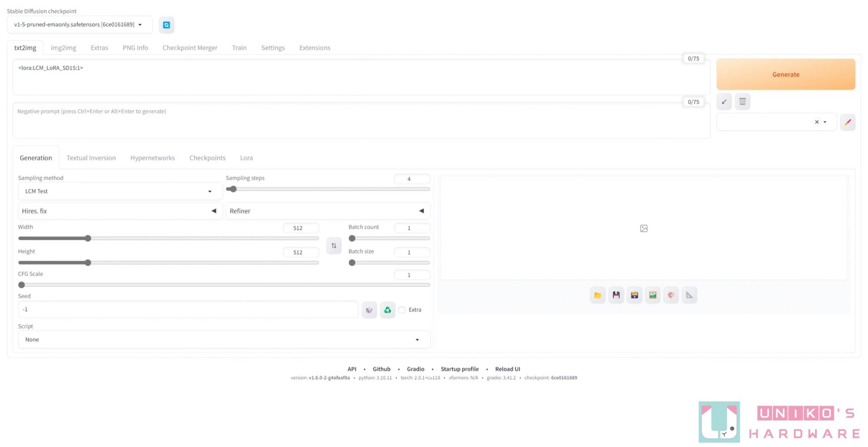
Task: Open the Script dropdown
Action: pyautogui.click(x=224, y=340)
